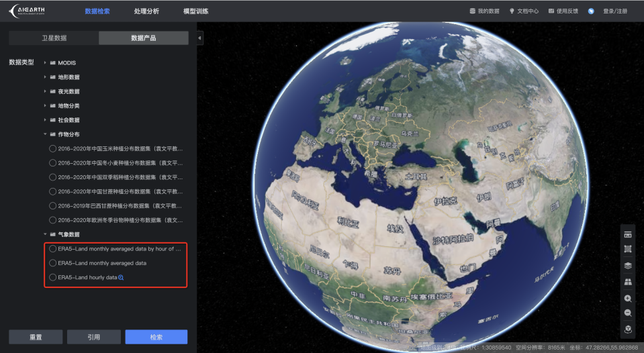Select ERA5-Land monthly averaged data radio button
Image resolution: width=644 pixels, height=353 pixels.
53,263
